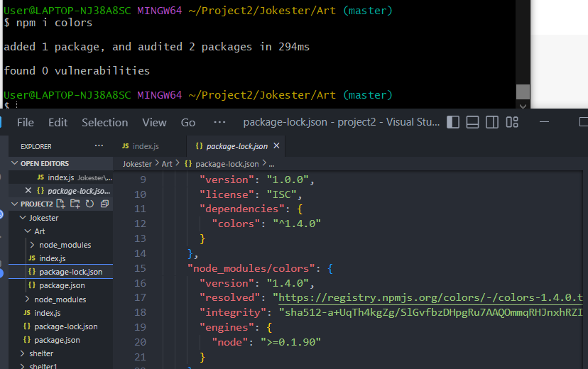
Task: Open the Selection menu
Action: click(x=104, y=123)
